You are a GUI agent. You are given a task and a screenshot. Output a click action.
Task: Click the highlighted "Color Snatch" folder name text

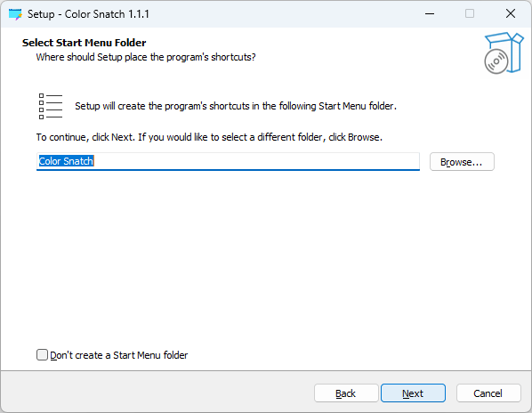(66, 161)
